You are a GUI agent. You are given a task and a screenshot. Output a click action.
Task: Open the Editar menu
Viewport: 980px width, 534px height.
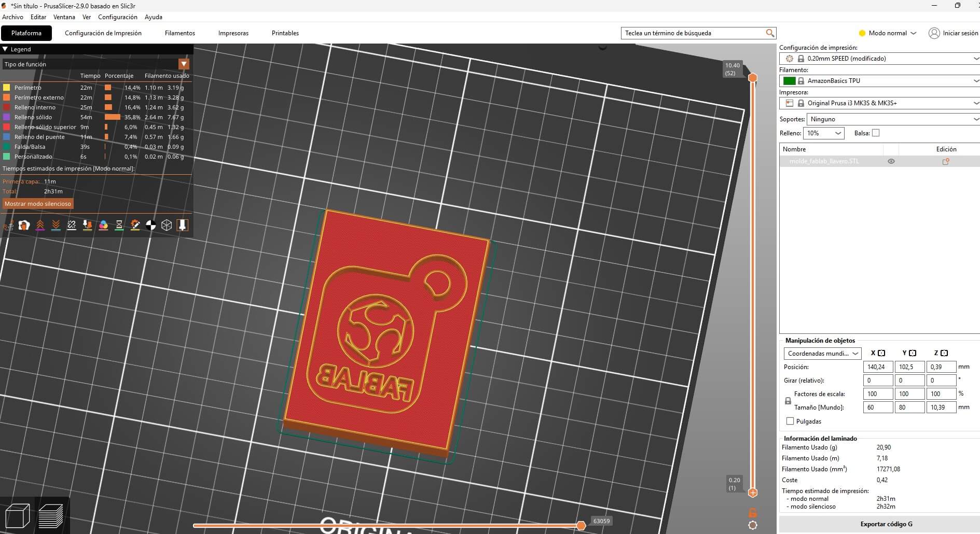[x=38, y=17]
